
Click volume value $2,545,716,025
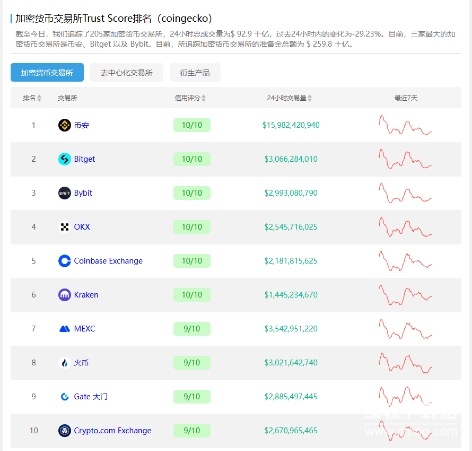291,227
